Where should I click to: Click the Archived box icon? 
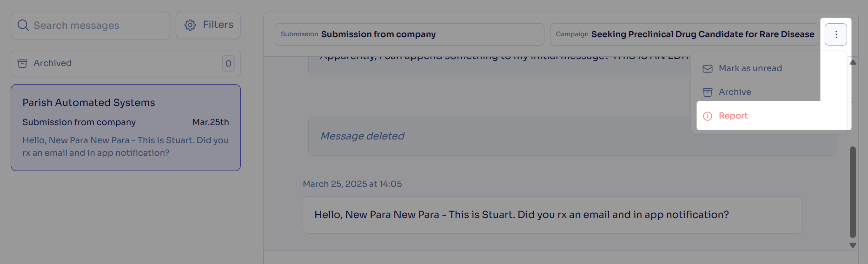pos(22,63)
